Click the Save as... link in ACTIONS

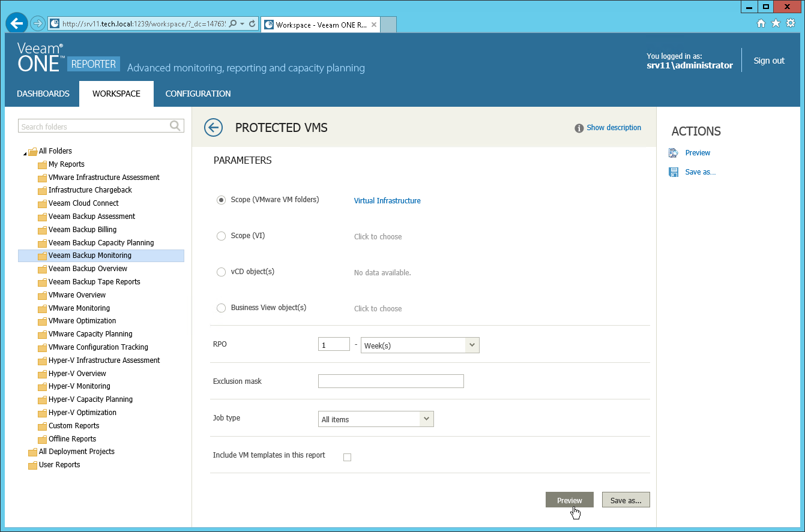701,172
